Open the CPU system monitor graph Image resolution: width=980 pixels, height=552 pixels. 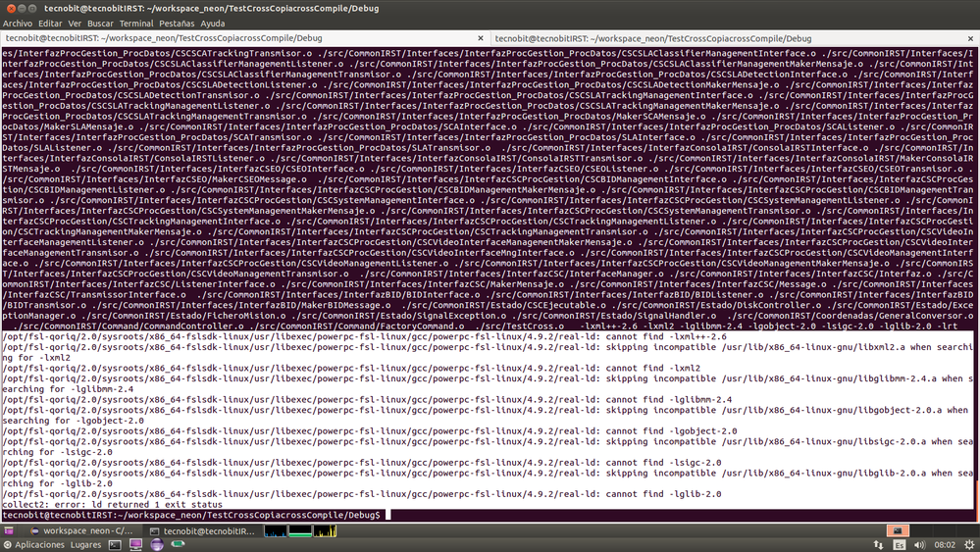(275, 530)
